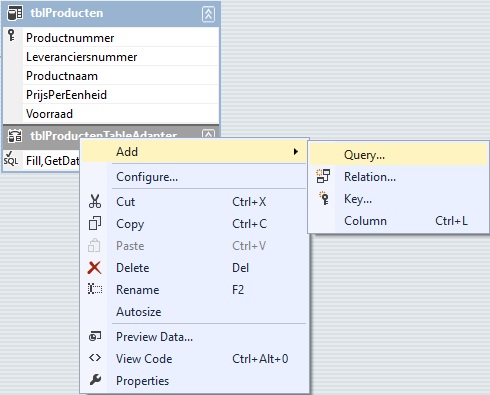Select the Leveranciersnummer column row
Image resolution: width=490 pixels, height=395 pixels.
[x=111, y=56]
